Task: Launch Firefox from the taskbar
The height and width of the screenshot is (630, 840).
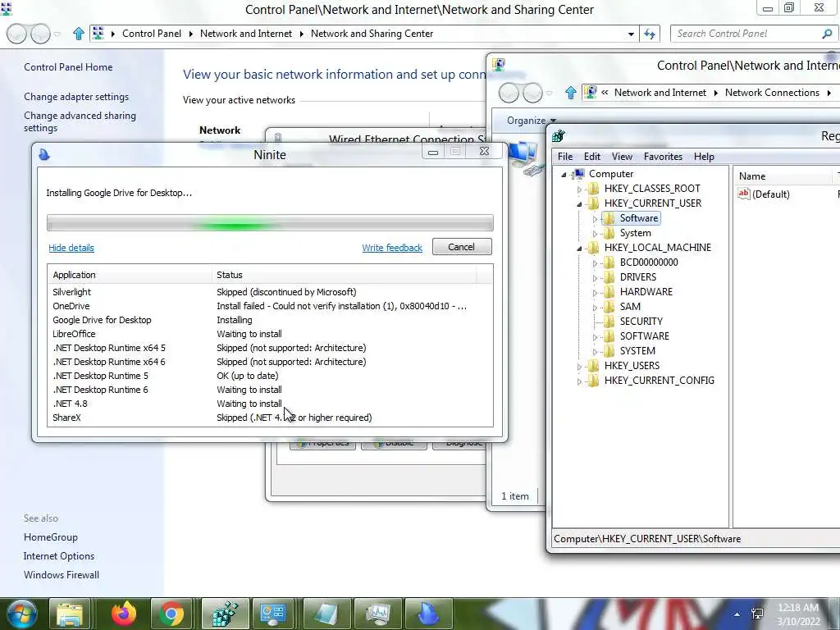Action: point(124,614)
